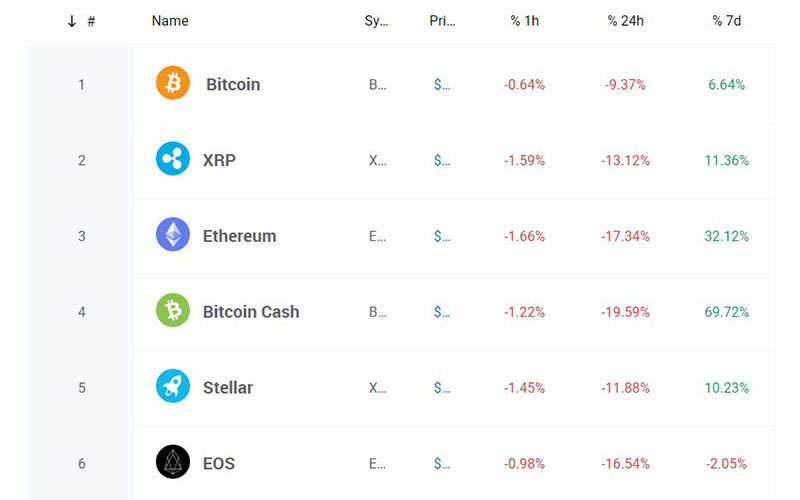Click the truncated Symbol column header
Viewport: 800px width, 500px height.
[377, 21]
